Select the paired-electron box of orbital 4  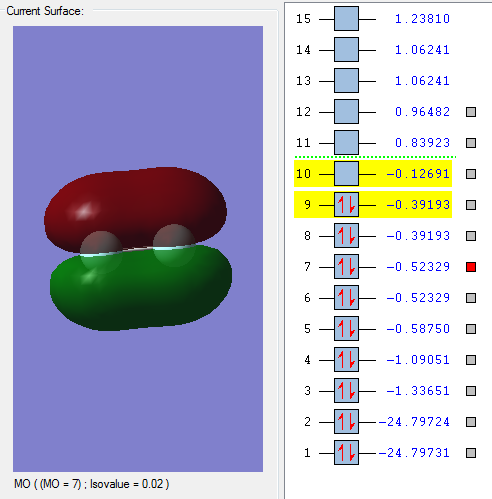(346, 360)
